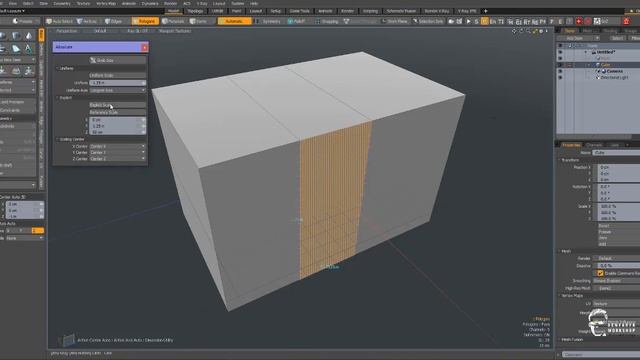Open the Dynamics menu

pyautogui.click(x=150, y=3)
